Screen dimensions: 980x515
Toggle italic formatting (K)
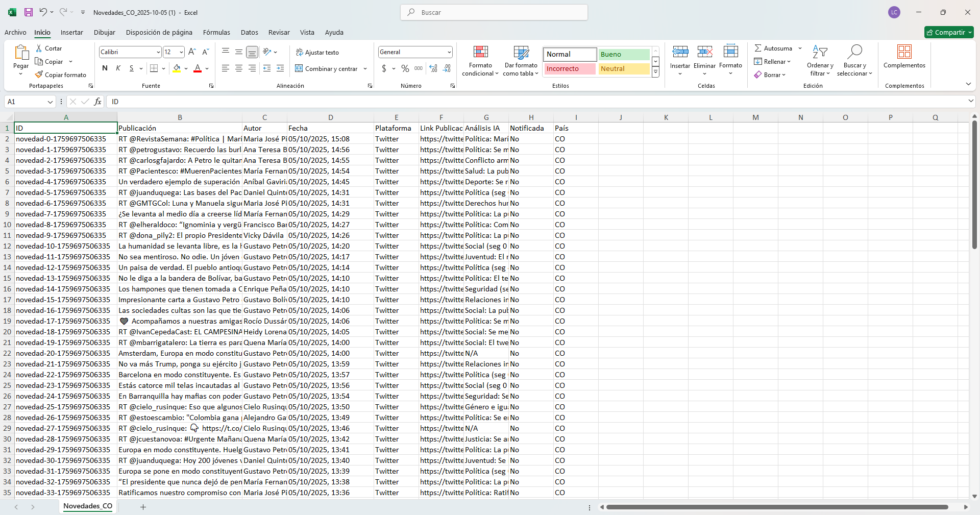[x=118, y=68]
